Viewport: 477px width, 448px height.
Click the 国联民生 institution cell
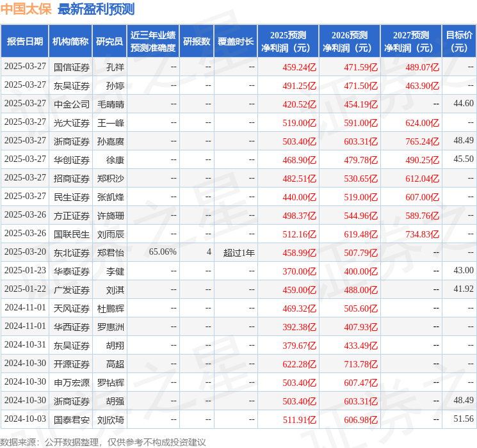click(x=72, y=234)
